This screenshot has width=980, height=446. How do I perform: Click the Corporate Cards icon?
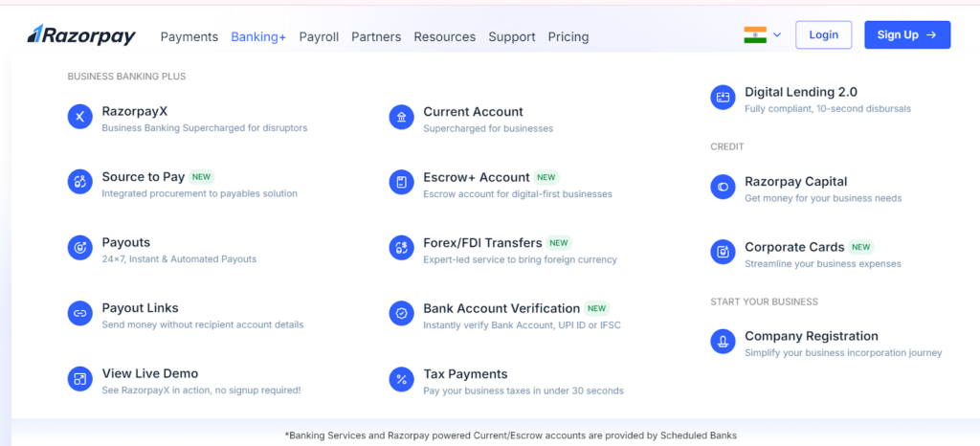pos(724,252)
